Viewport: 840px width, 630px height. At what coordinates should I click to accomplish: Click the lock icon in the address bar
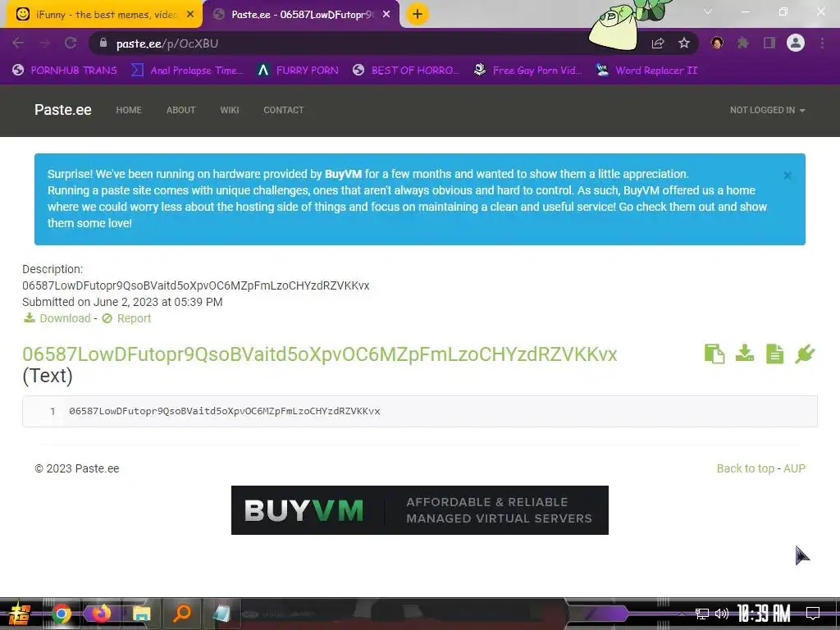(104, 43)
